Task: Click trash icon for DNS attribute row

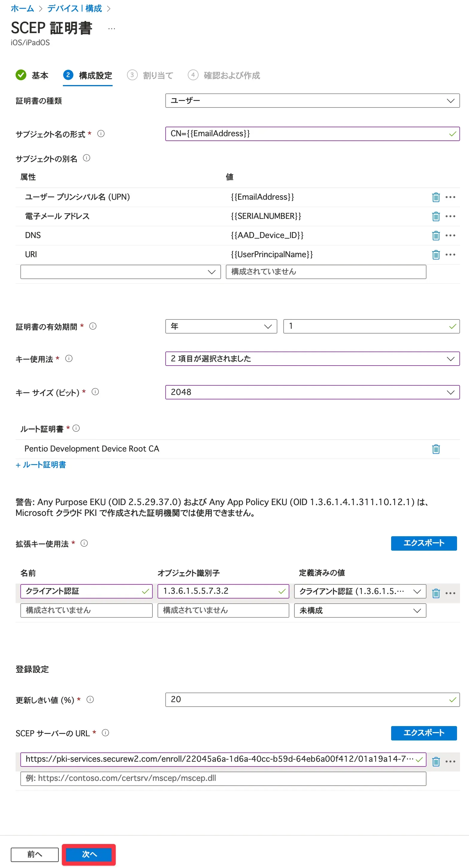Action: tap(436, 236)
